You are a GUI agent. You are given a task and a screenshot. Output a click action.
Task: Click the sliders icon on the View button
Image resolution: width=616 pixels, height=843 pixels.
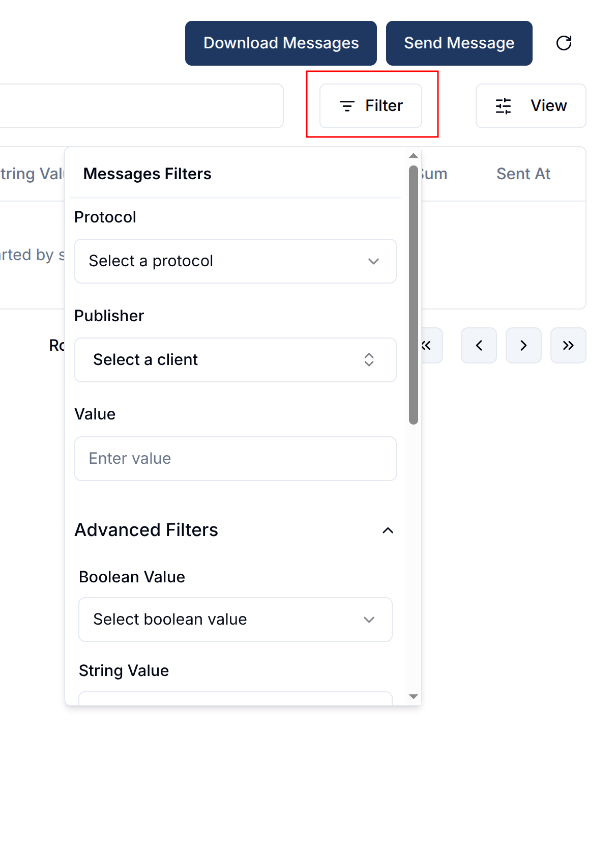[503, 106]
